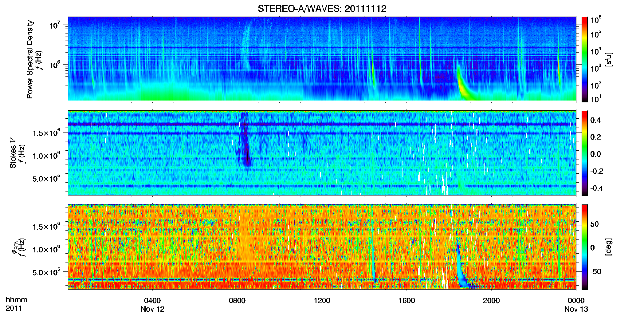Click the deg color bar beside φRTN panel
This screenshot has width=644, height=332.
click(x=585, y=247)
